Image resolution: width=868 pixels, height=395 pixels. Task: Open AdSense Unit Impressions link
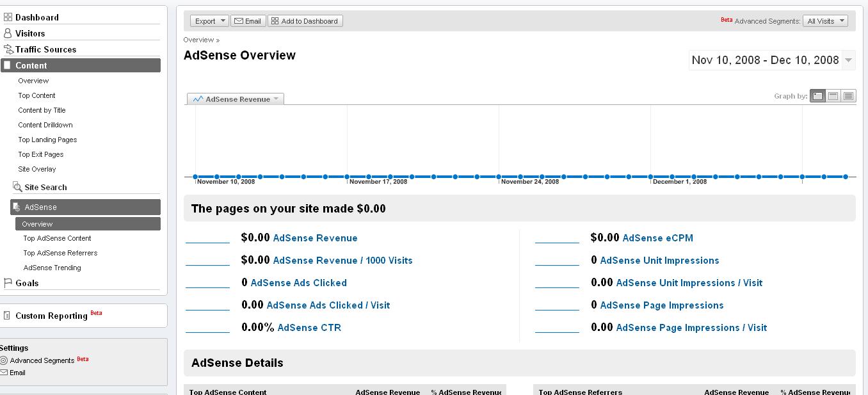coord(659,261)
